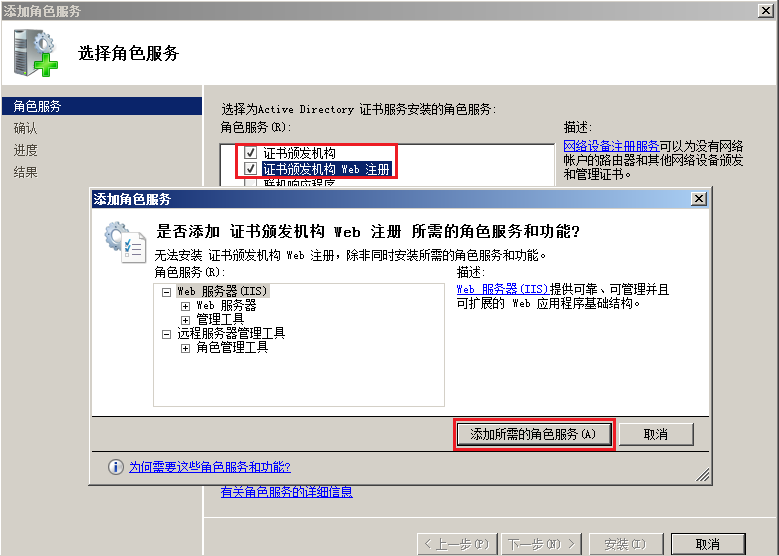Close the inner 添加角色服务 dialog
The height and width of the screenshot is (556, 779).
tap(699, 199)
